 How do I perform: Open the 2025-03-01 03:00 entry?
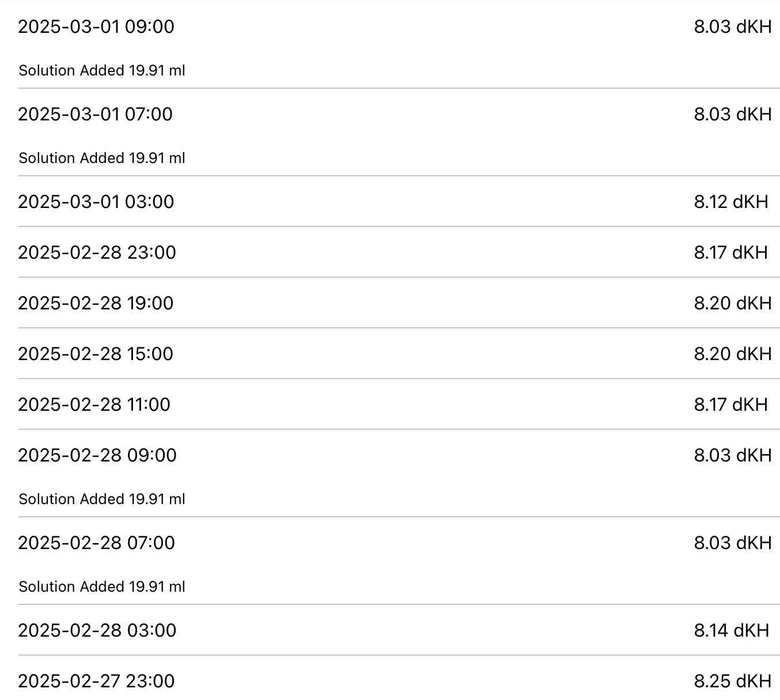point(96,202)
